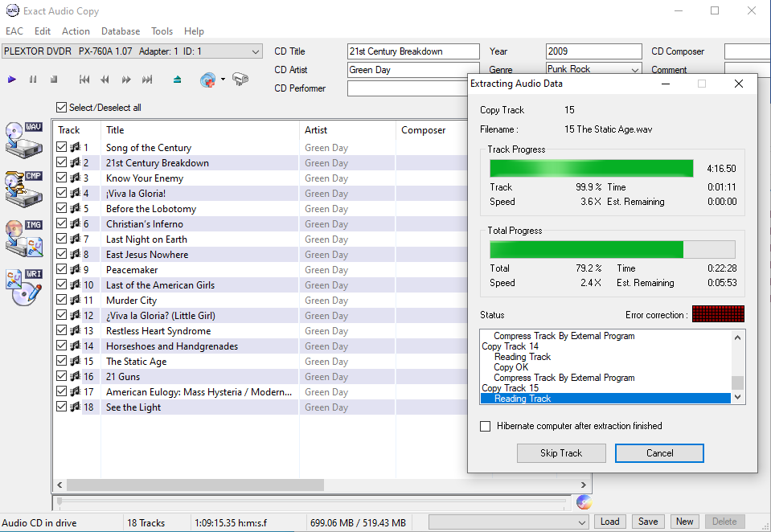Screen dimensions: 771x532
Task: Click the New profile button
Action: (684, 522)
